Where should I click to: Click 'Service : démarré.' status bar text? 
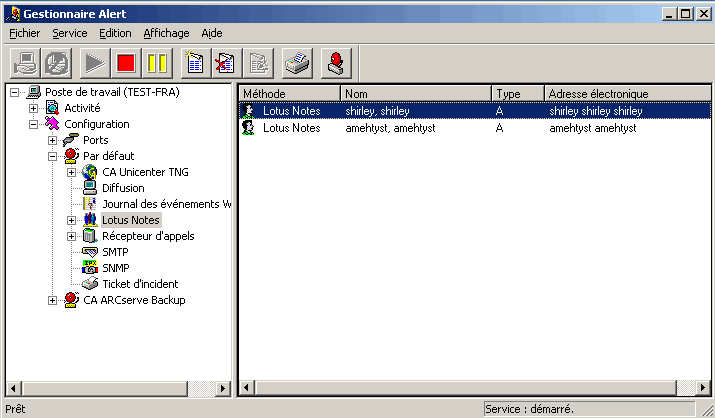tap(529, 409)
